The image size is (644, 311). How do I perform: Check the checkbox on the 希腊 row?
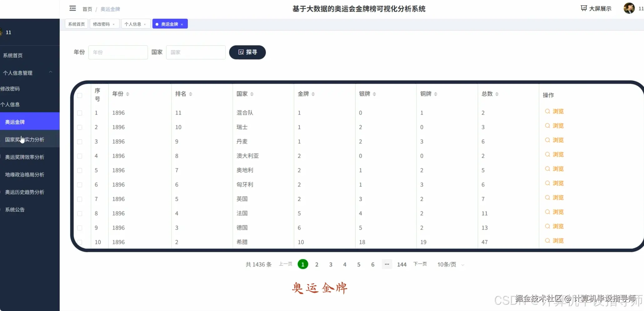pyautogui.click(x=80, y=242)
